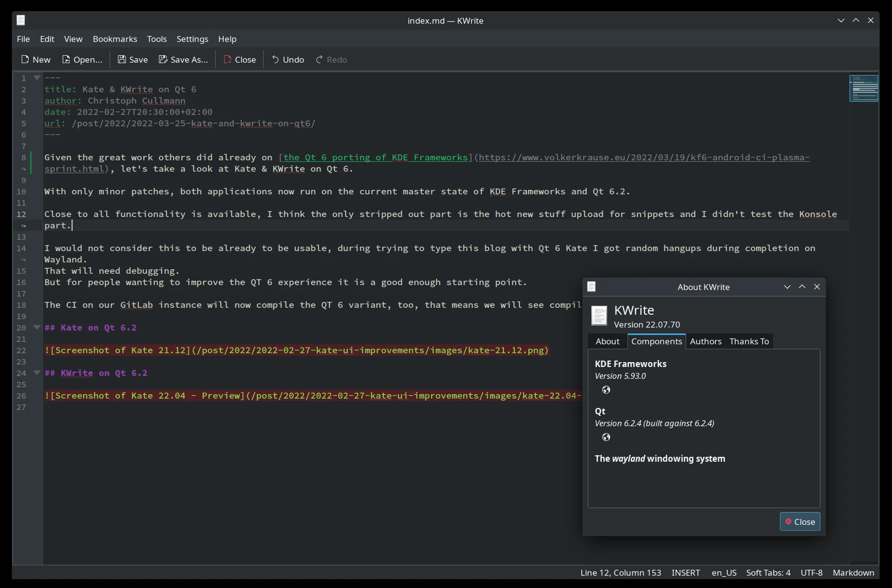The image size is (892, 588).
Task: Click 'Version 5.93.0' under KDE Frameworks
Action: click(x=620, y=376)
